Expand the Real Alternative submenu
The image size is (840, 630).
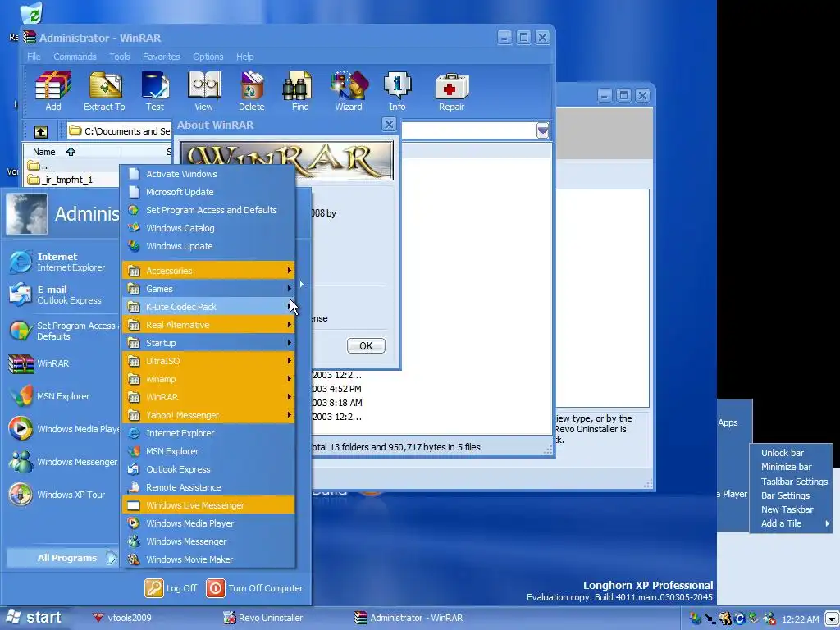[x=209, y=325]
